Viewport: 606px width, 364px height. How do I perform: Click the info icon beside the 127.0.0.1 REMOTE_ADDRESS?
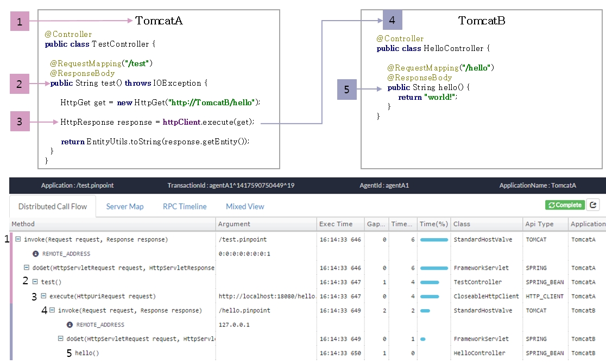(x=70, y=324)
